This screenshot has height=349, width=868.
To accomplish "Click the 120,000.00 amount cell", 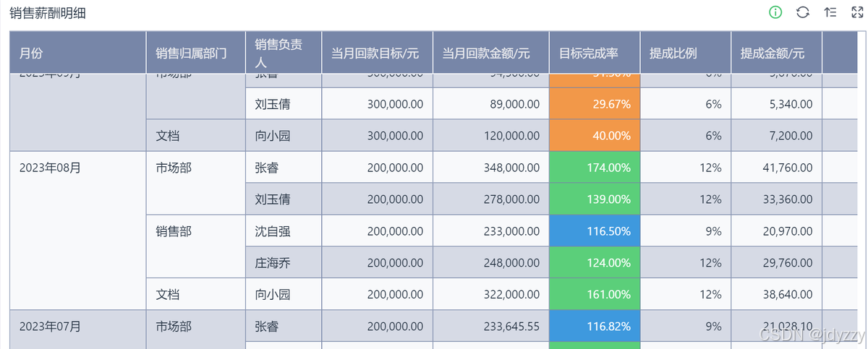I will (491, 135).
